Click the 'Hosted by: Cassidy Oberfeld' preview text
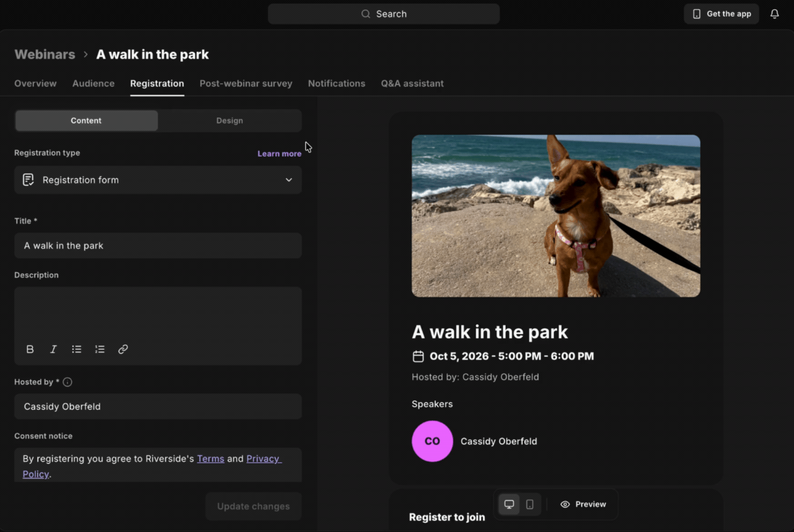 [475, 377]
